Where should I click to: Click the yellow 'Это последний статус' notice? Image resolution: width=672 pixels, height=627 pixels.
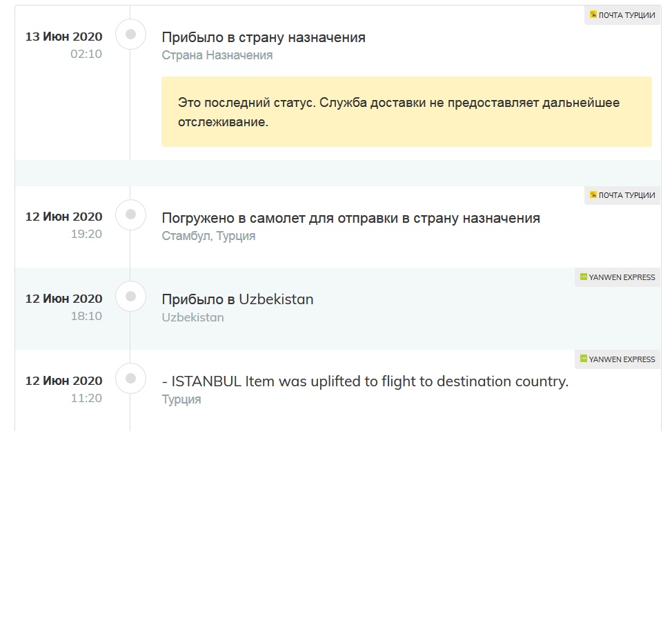(x=406, y=112)
